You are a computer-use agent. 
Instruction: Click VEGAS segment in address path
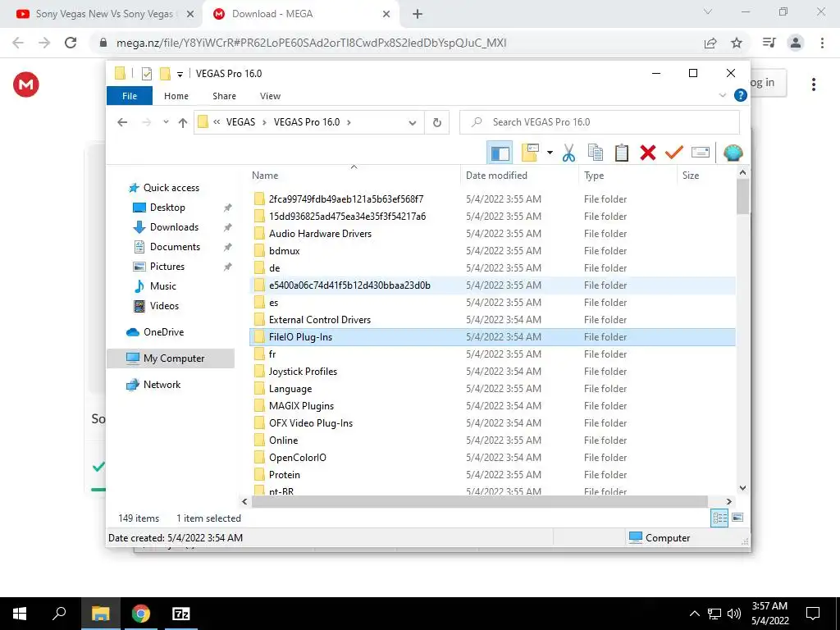pos(240,122)
